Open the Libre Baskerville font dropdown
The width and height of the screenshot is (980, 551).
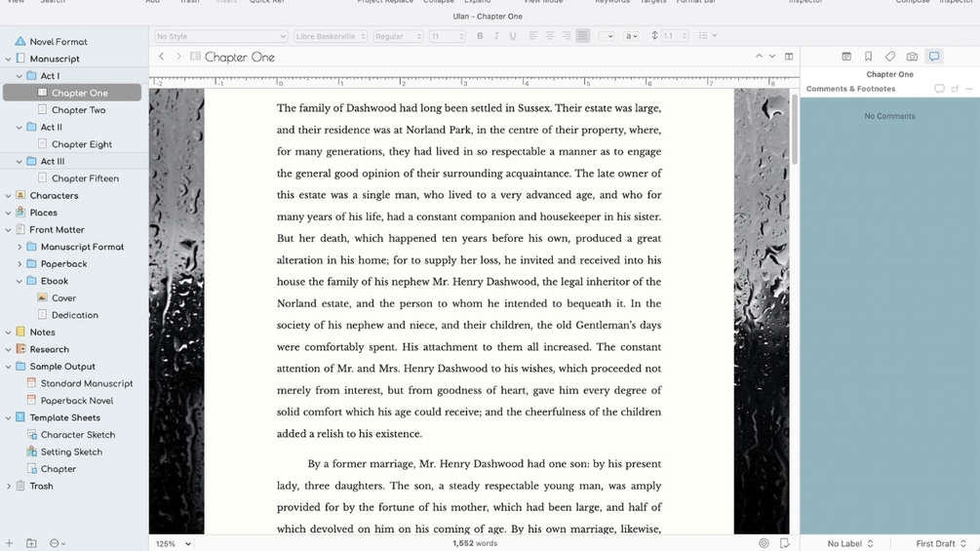[331, 36]
